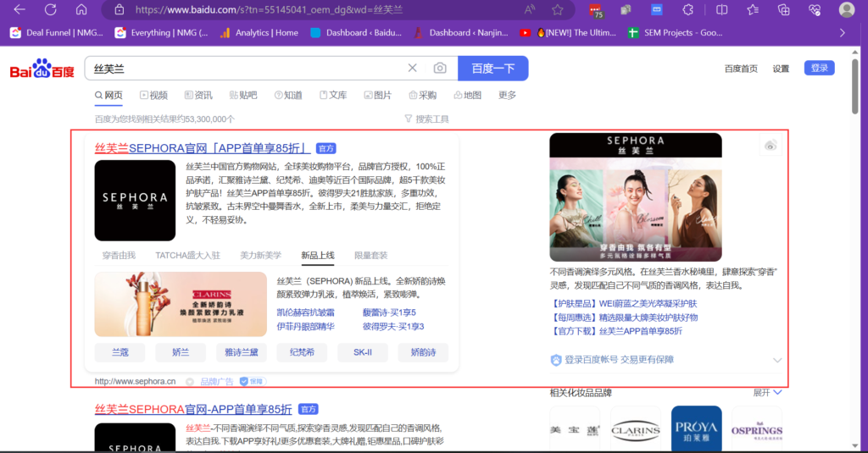This screenshot has height=453, width=868.
Task: Click the eye icon beside Sephora banner
Action: tap(771, 146)
